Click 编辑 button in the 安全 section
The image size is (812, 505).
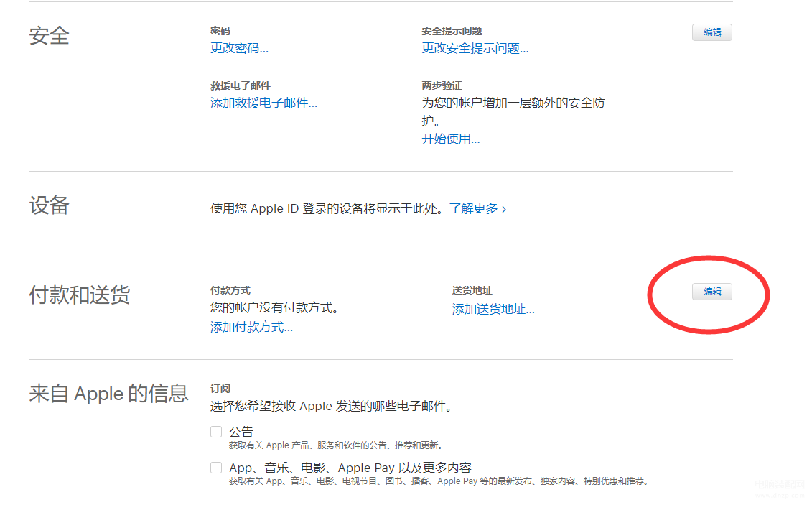pos(711,32)
